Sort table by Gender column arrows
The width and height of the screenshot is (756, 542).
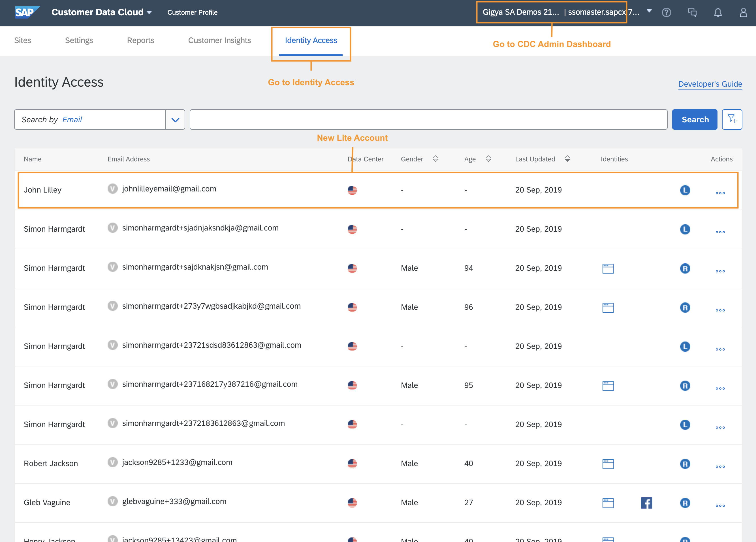(435, 159)
